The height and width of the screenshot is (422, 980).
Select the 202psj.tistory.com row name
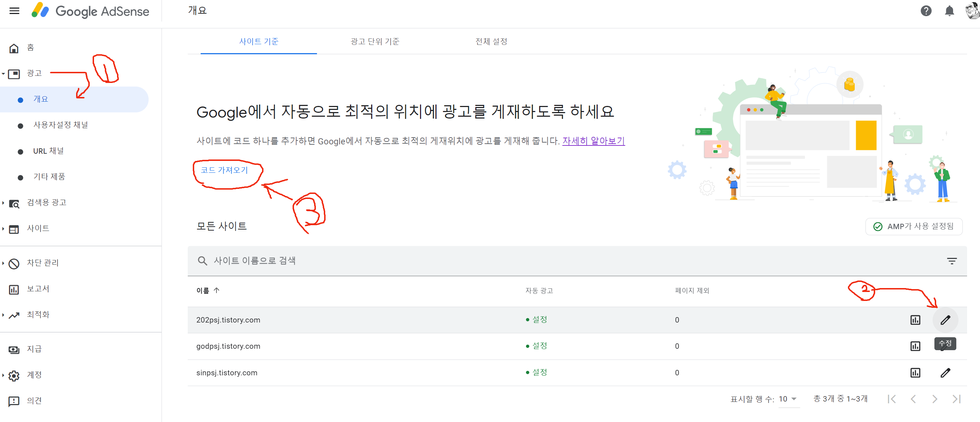point(228,320)
